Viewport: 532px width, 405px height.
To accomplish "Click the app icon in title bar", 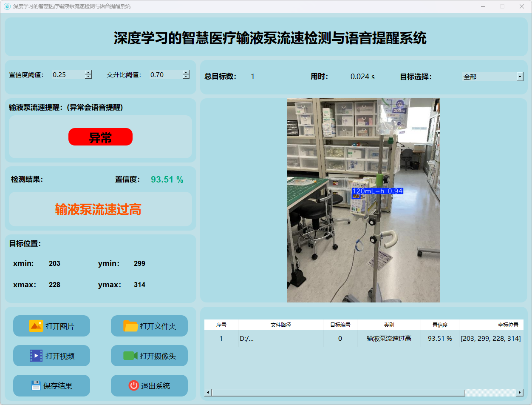I will point(7,6).
